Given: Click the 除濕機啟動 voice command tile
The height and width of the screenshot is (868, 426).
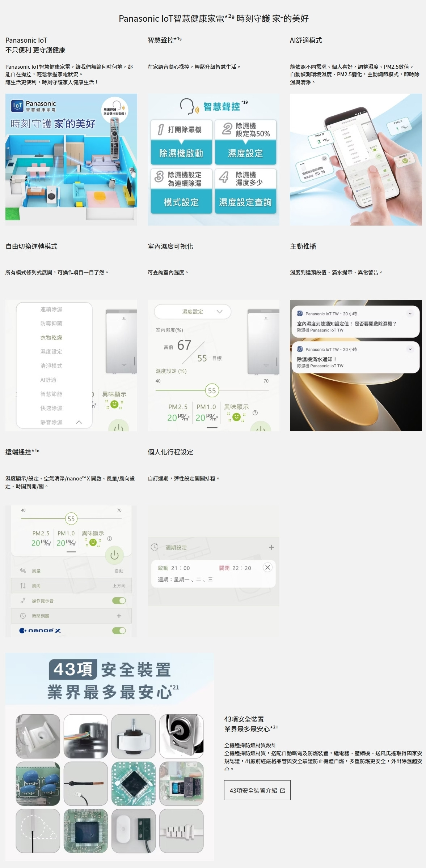Looking at the screenshot, I should click(x=181, y=153).
